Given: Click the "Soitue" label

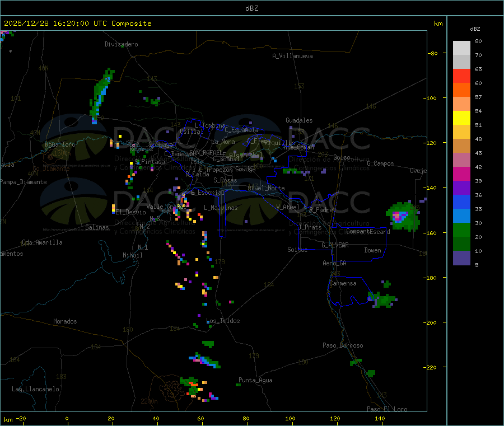Looking at the screenshot, I should [x=297, y=250].
